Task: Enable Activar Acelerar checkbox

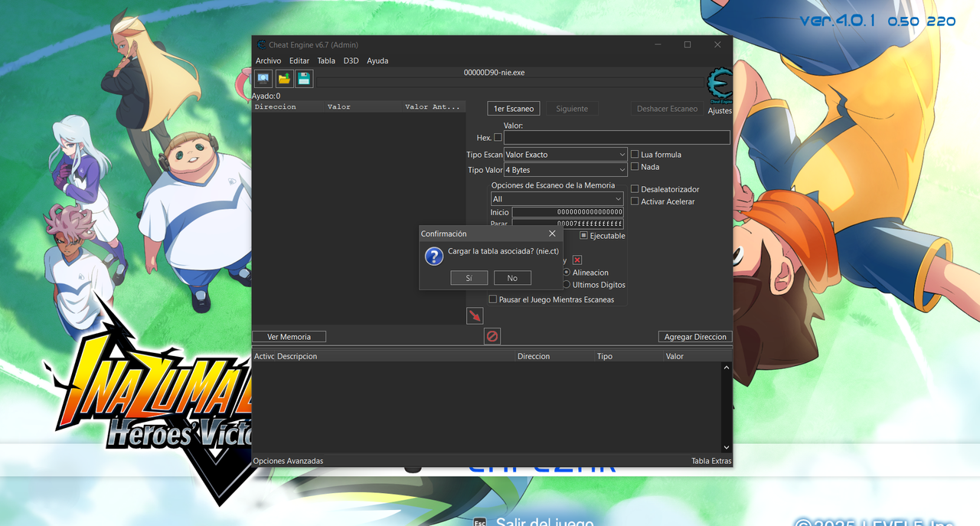Action: [635, 201]
